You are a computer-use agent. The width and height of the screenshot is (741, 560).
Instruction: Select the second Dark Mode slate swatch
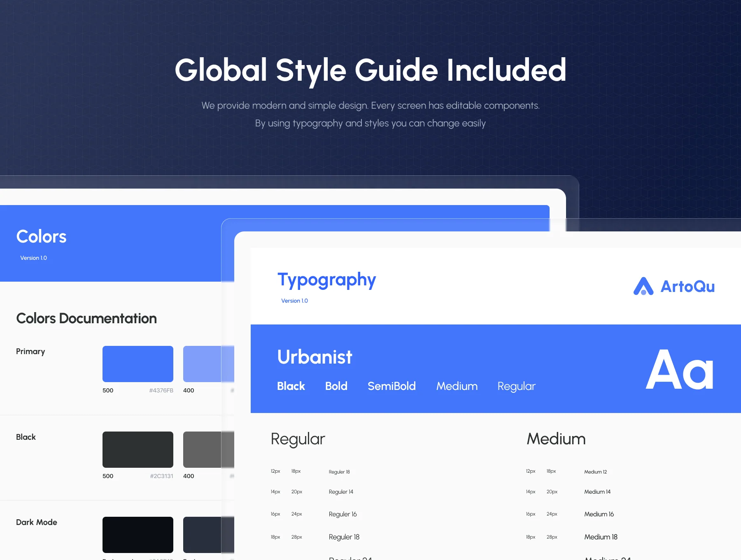[209, 535]
